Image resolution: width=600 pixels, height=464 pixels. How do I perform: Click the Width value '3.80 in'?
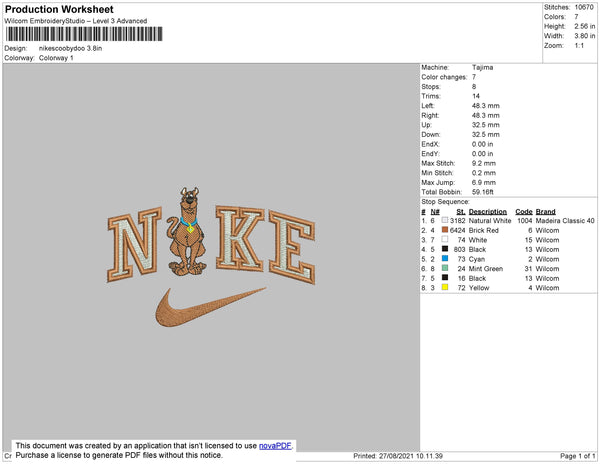[585, 36]
